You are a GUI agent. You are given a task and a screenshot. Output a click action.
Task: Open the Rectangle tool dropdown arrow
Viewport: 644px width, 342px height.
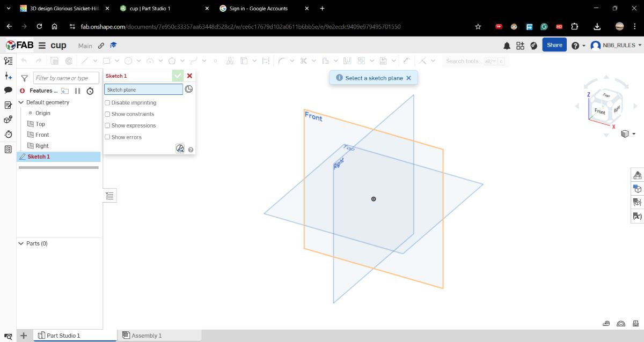[118, 61]
